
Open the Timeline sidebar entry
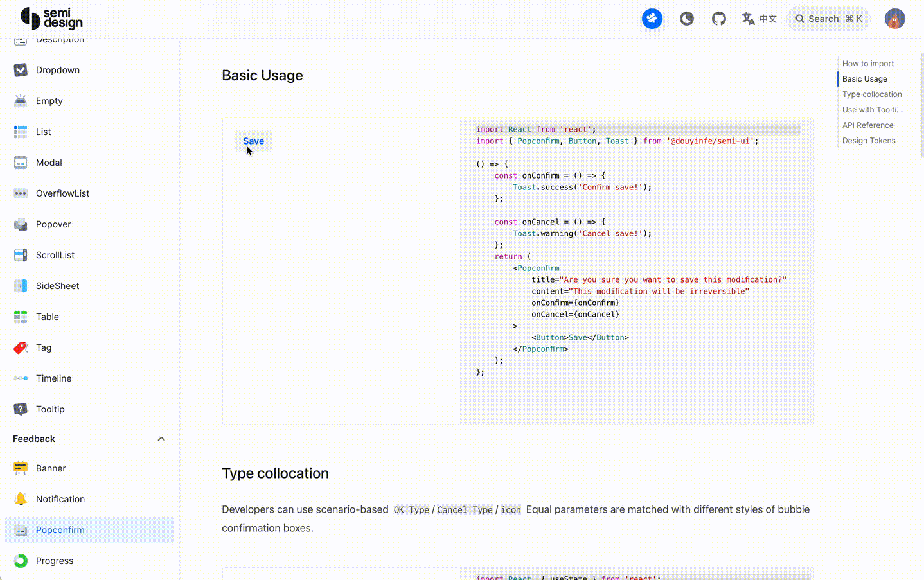coord(54,378)
